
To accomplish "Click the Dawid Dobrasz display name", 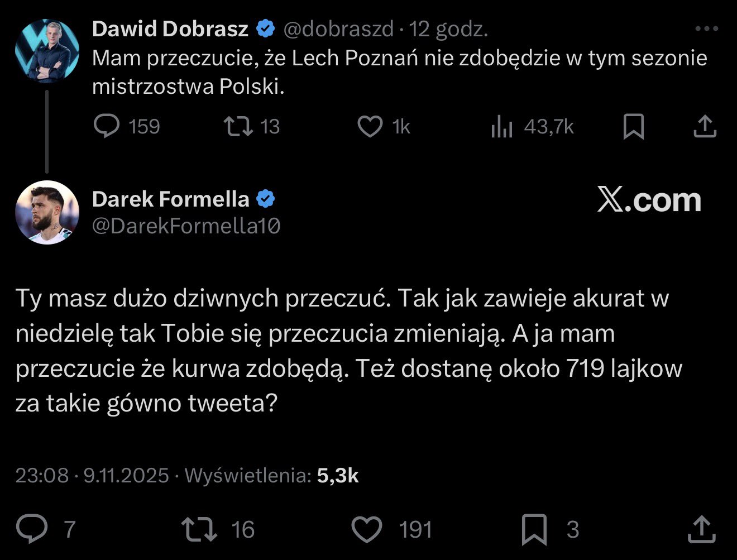I will pos(170,29).
